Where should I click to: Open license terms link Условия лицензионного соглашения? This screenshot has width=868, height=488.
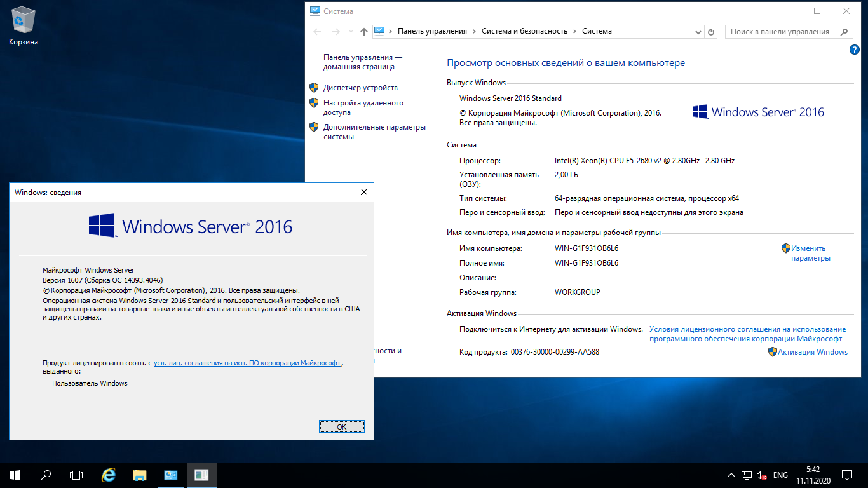747,334
